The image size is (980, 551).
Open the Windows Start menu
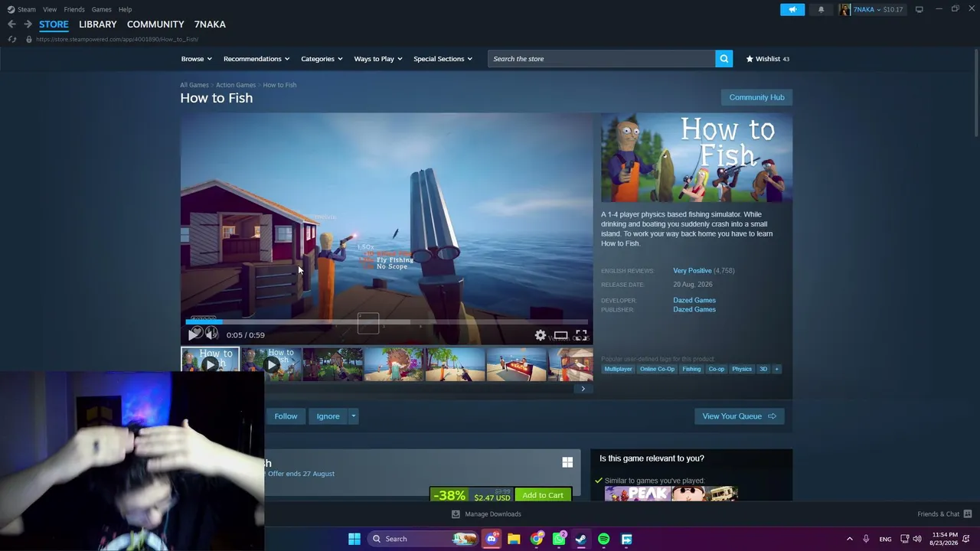point(354,539)
